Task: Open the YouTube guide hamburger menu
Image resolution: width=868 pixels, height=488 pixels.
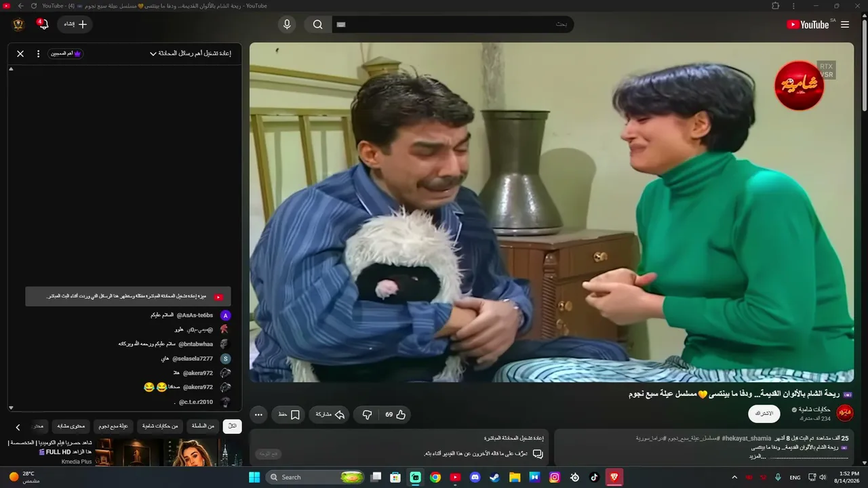Action: 845,24
